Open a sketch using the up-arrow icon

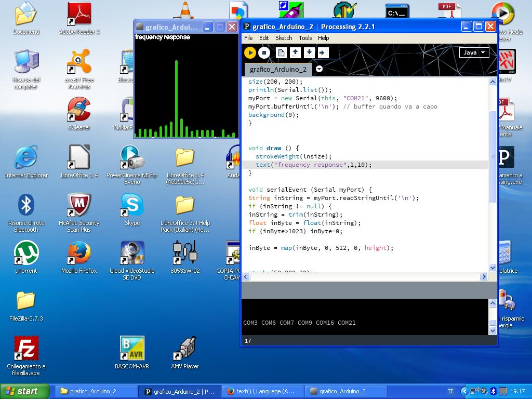[x=295, y=52]
